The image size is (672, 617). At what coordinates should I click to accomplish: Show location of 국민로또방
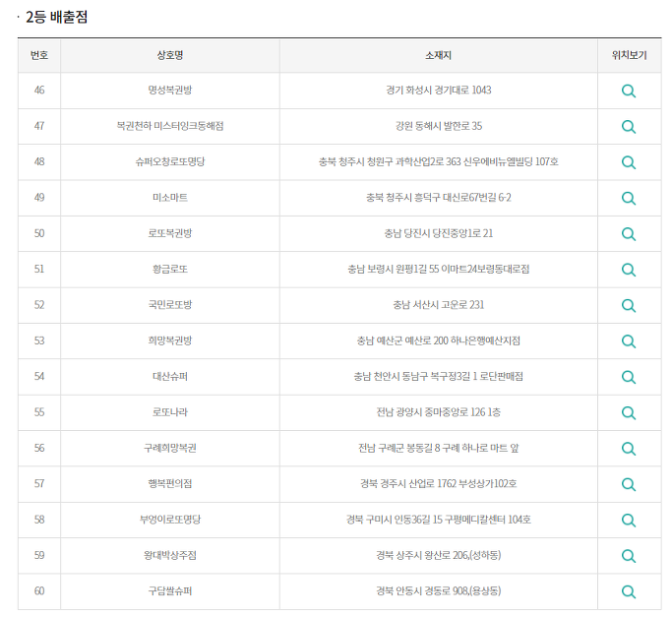629,306
